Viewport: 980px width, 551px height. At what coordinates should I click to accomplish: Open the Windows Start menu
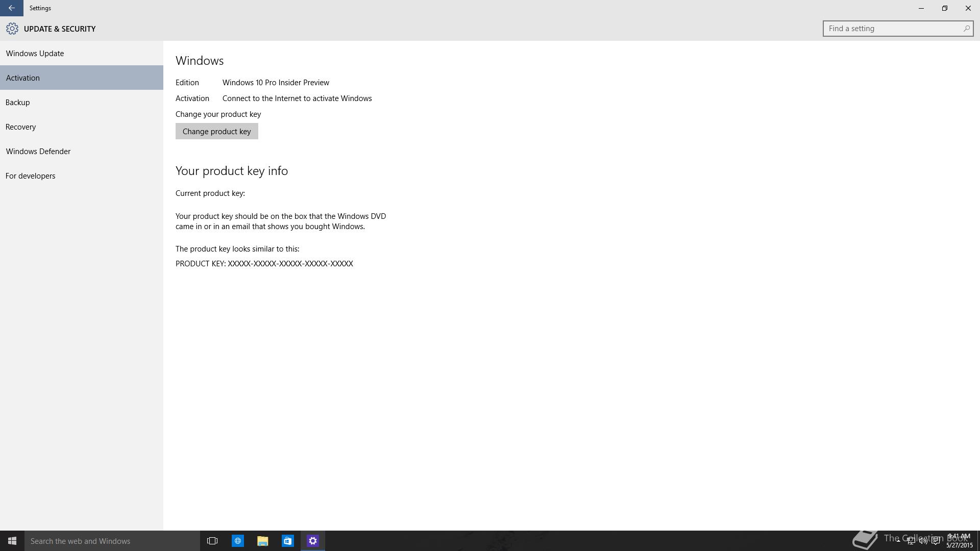[x=12, y=541]
